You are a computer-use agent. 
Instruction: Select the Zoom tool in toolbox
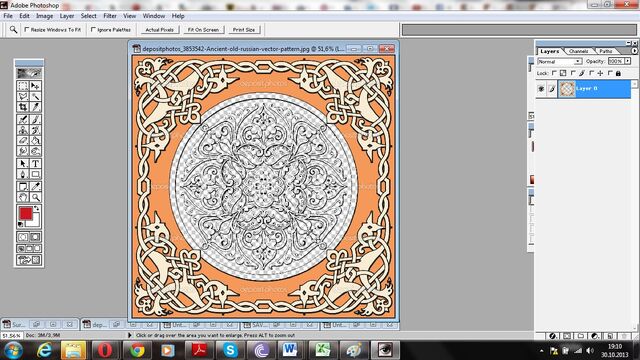tap(36, 197)
